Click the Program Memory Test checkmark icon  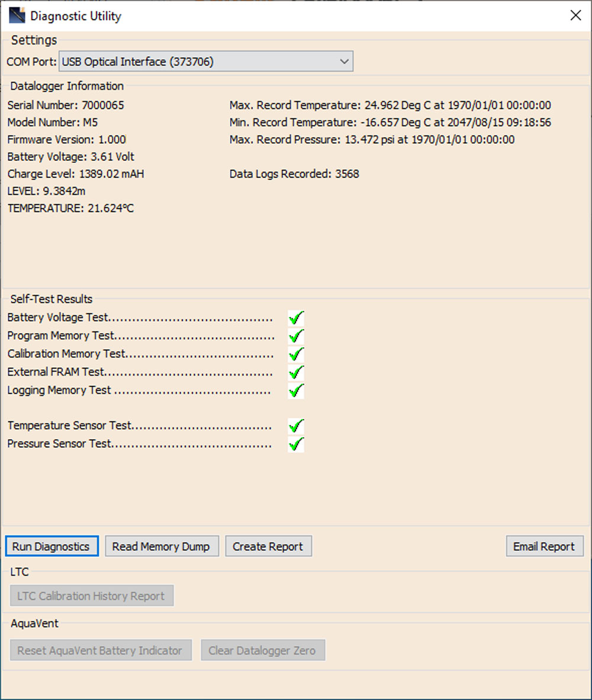tap(295, 336)
